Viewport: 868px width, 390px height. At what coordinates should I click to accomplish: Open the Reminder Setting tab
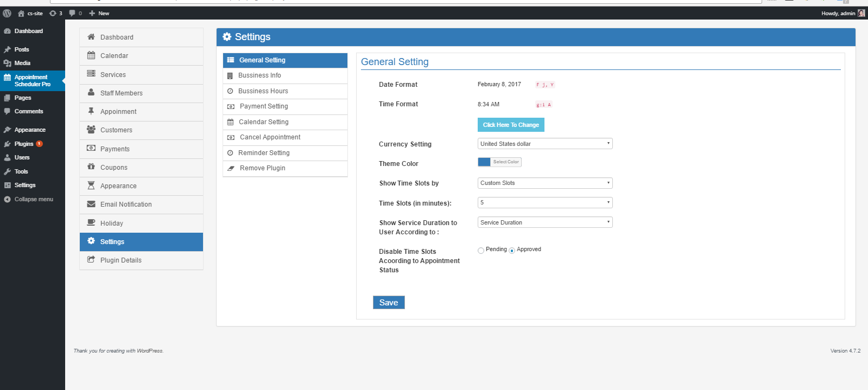264,153
